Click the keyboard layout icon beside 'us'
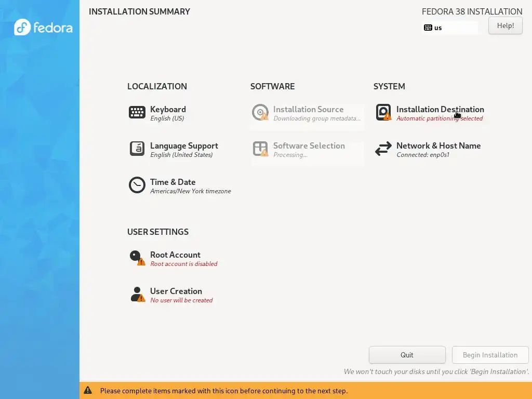This screenshot has width=532, height=399. tap(428, 28)
